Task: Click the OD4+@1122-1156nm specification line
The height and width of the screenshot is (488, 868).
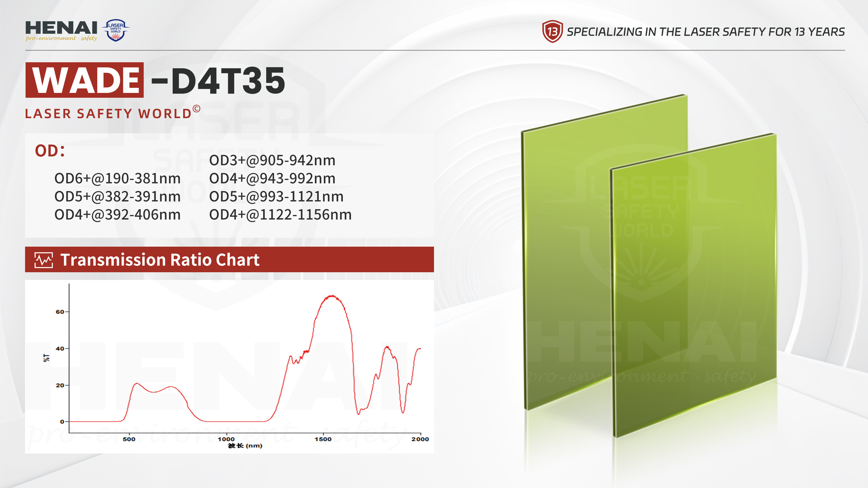Action: coord(280,215)
